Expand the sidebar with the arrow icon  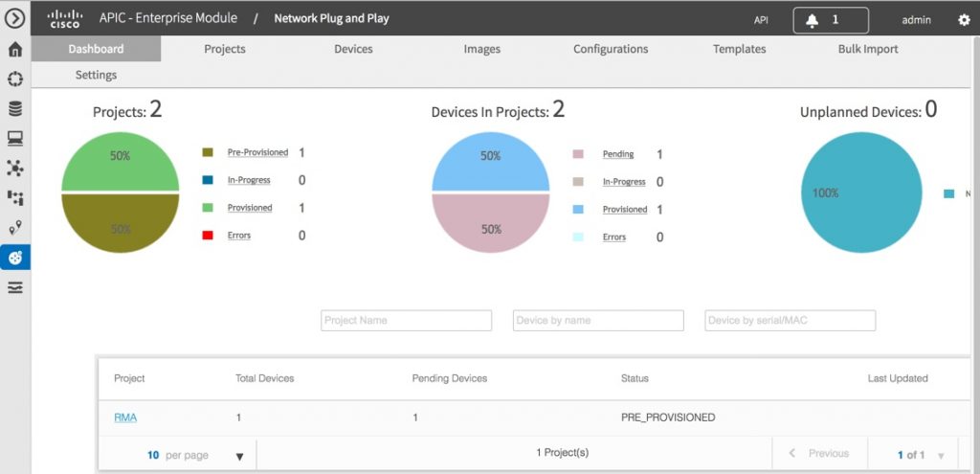pyautogui.click(x=15, y=19)
